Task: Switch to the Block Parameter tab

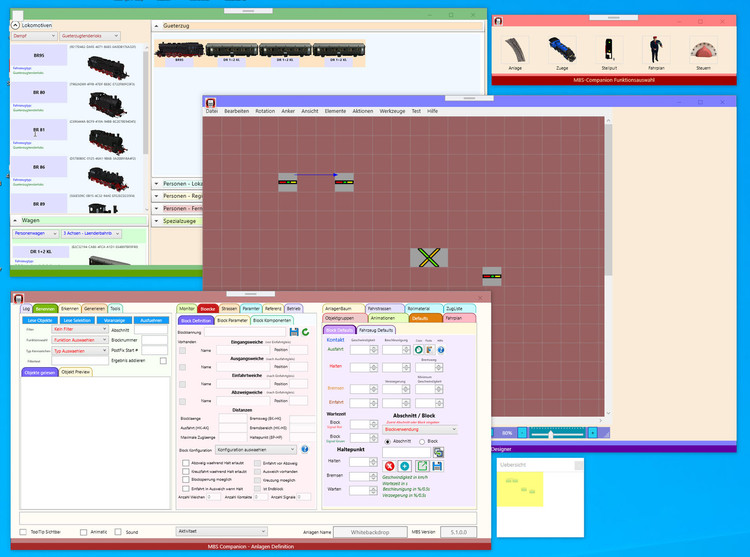Action: (232, 320)
